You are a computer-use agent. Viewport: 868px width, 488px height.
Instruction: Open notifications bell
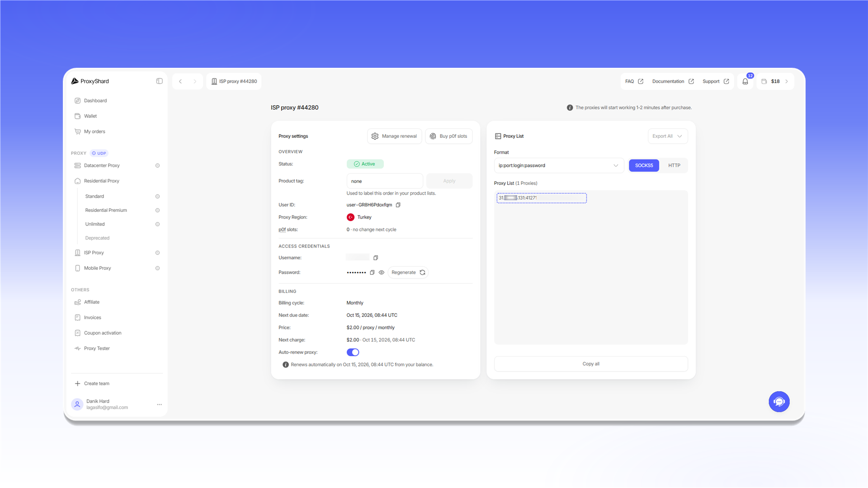click(x=745, y=81)
